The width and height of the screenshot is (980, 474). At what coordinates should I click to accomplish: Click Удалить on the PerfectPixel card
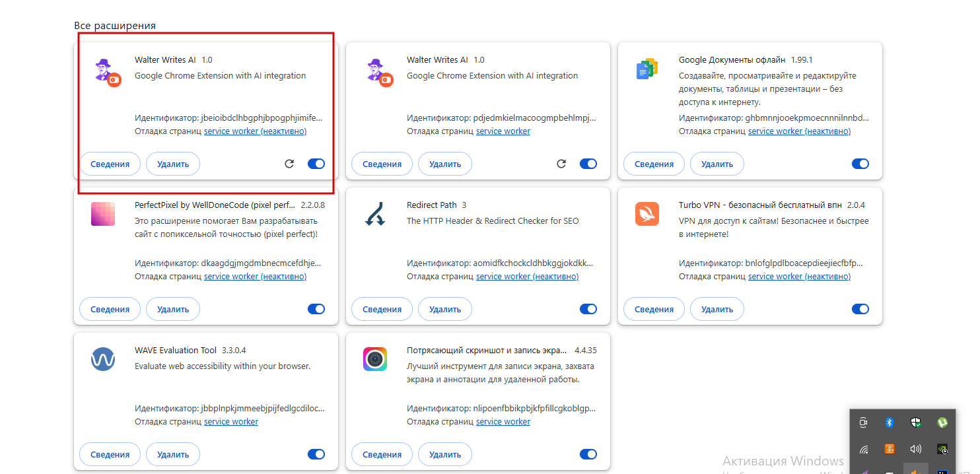pyautogui.click(x=173, y=309)
